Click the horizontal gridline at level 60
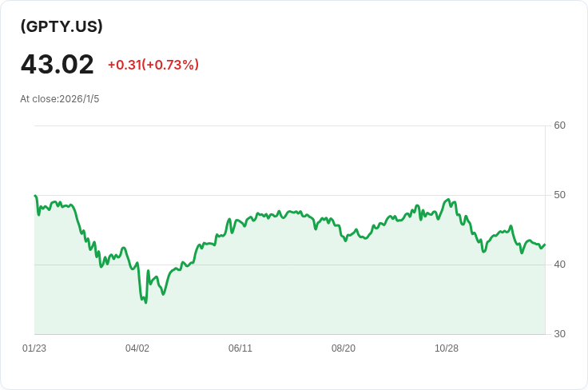Viewport: 588px width, 390px height. (x=288, y=125)
